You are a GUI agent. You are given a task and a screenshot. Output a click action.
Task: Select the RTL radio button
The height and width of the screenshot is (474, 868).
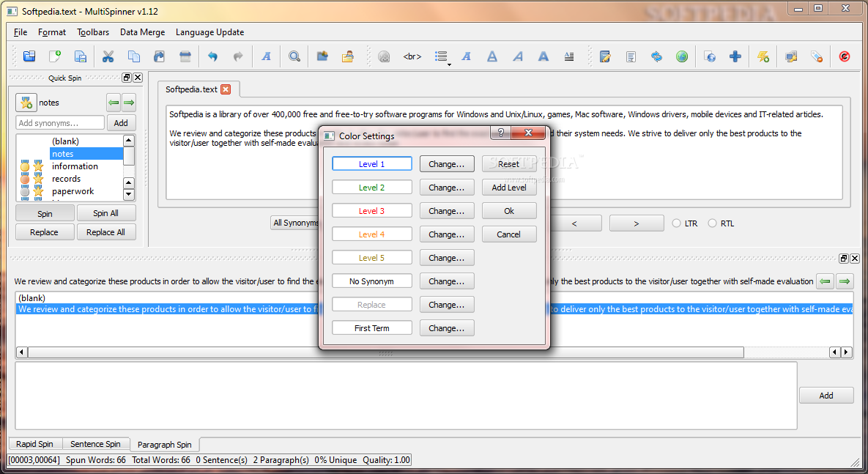pos(713,223)
